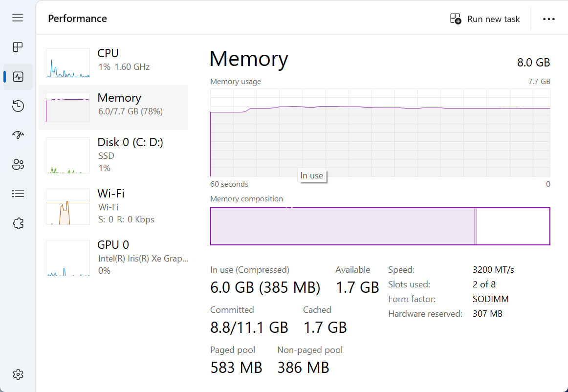Viewport: 568px width, 392px height.
Task: Open the hamburger navigation menu
Action: 18,18
